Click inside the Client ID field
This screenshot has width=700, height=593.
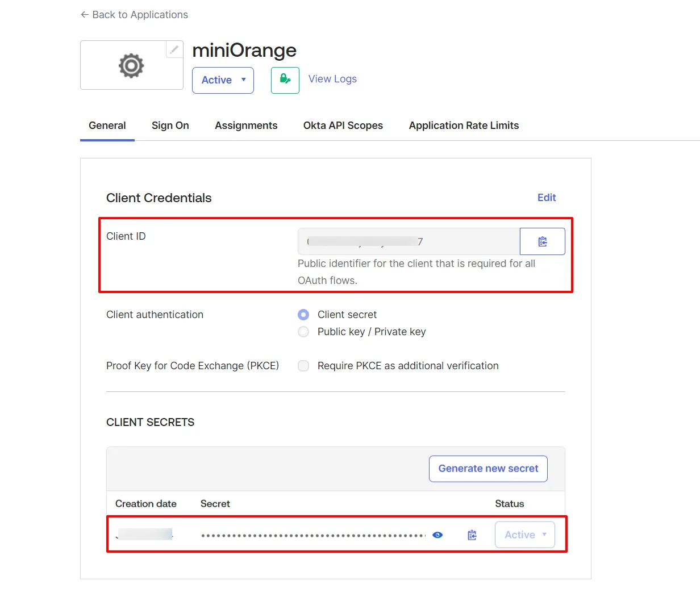408,241
